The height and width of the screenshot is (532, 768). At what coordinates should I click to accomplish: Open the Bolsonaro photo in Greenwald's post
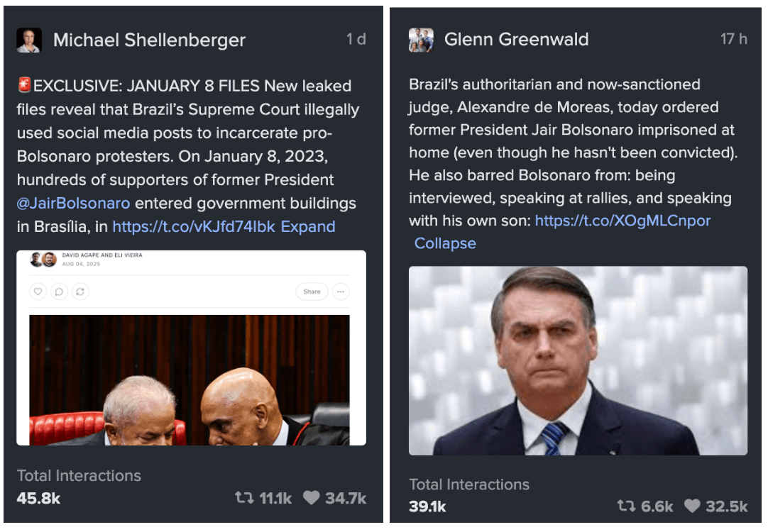click(x=578, y=361)
